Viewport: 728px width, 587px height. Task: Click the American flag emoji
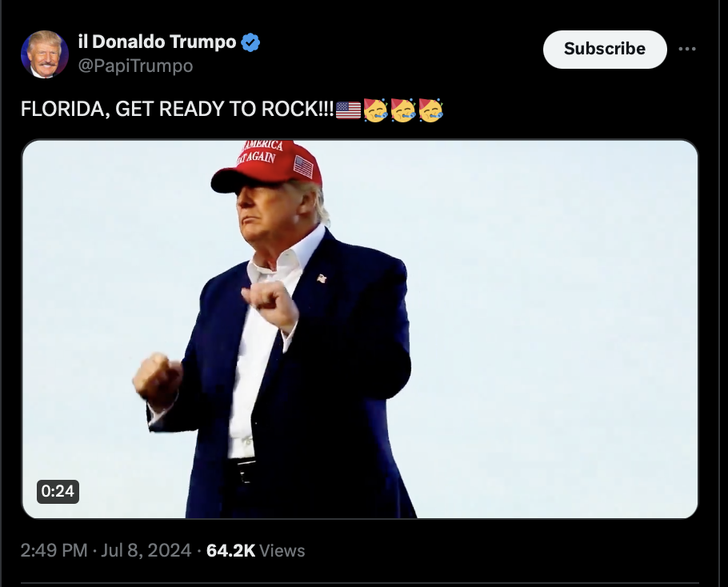point(348,110)
